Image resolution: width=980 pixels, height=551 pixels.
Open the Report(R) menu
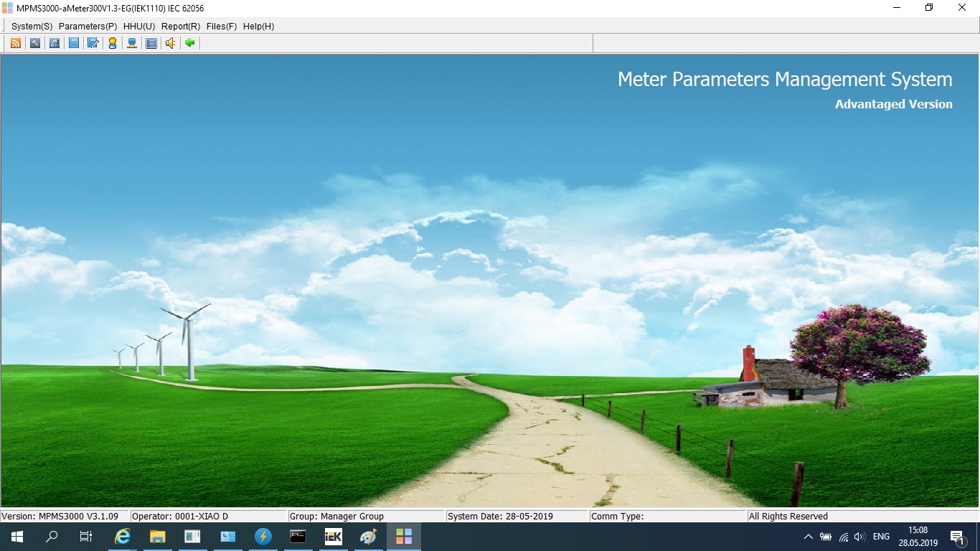coord(181,27)
